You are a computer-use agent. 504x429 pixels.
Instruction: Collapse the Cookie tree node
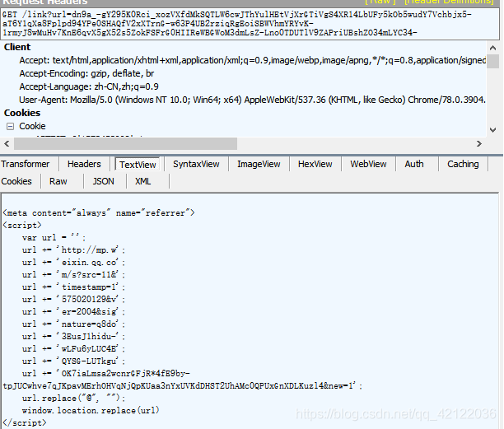click(10, 126)
